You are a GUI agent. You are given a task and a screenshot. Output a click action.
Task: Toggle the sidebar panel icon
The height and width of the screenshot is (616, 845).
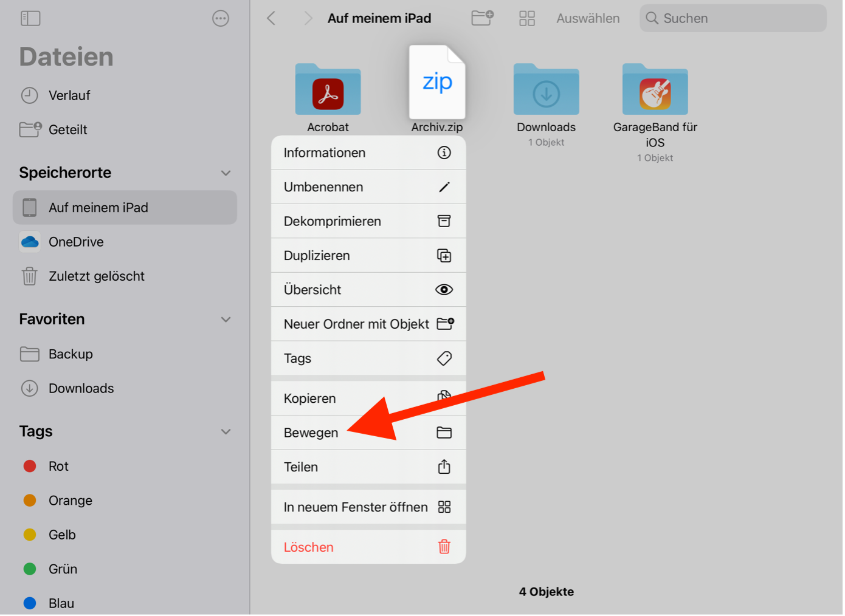pyautogui.click(x=30, y=18)
